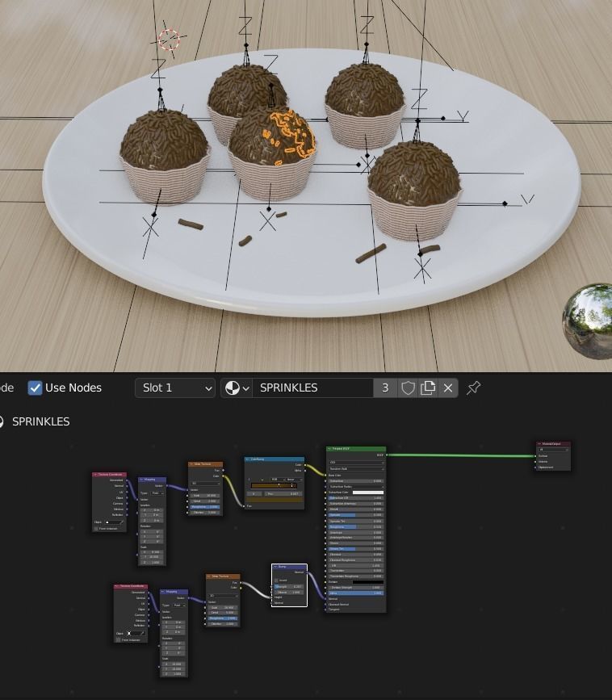Click the HDRI preview sphere in viewport
This screenshot has height=700, width=612.
(x=589, y=321)
